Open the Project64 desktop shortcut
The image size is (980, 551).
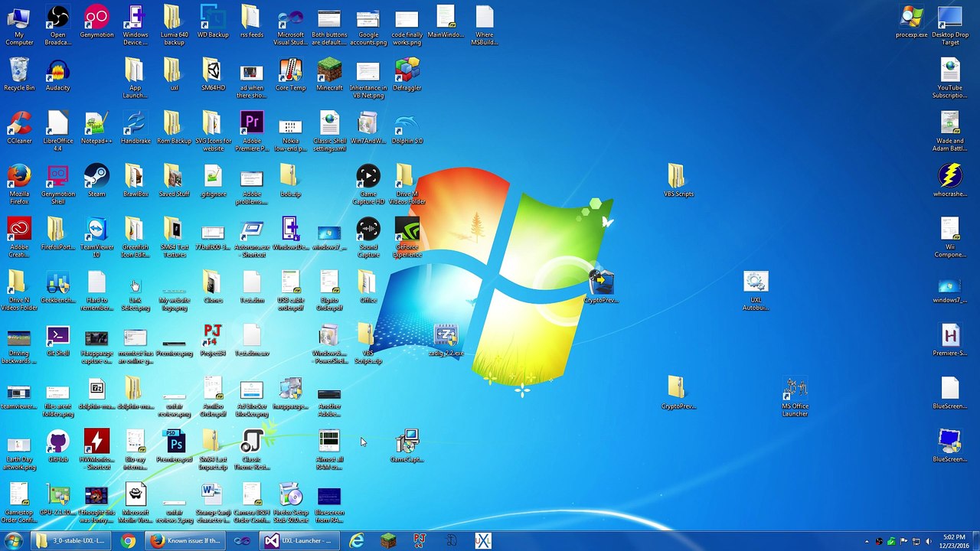[213, 341]
